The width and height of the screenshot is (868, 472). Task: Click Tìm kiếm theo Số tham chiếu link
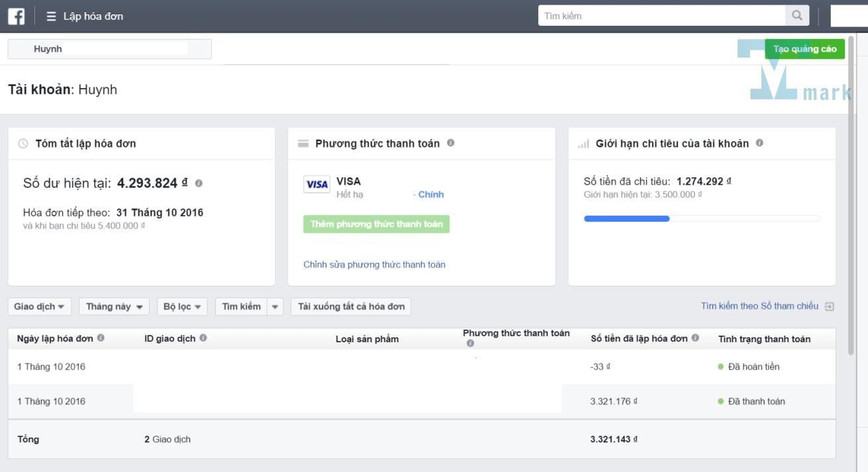(x=759, y=306)
